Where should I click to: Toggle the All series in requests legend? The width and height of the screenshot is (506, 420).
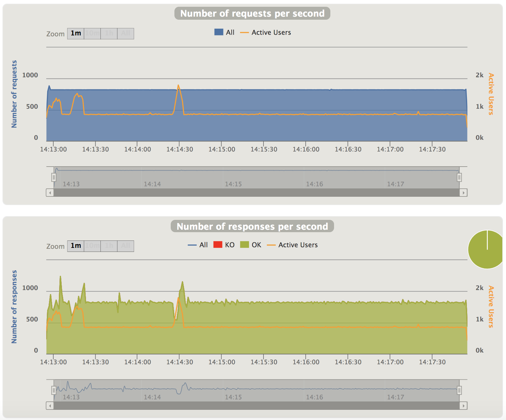tap(225, 32)
